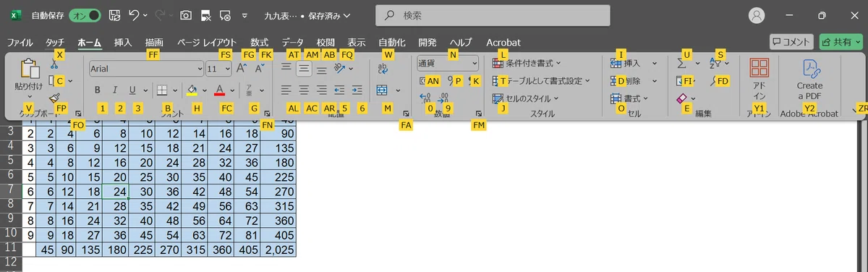This screenshot has height=272, width=868.
Task: Increase font size with larger A icon
Action: pos(242,68)
